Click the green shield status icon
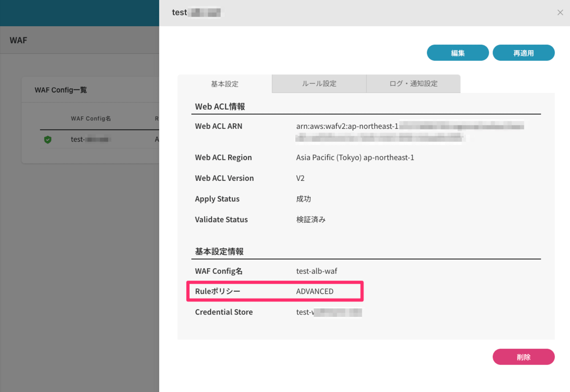The width and height of the screenshot is (570, 392). [48, 139]
